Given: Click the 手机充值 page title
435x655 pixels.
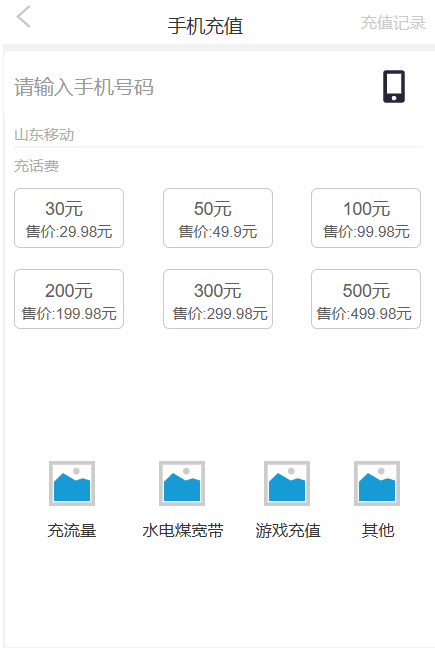Looking at the screenshot, I should 205,26.
